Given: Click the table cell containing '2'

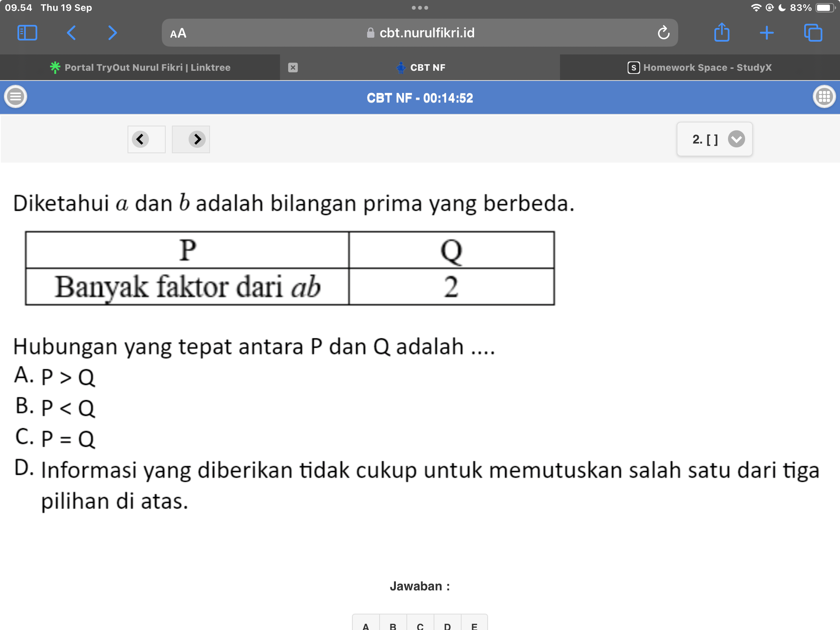Looking at the screenshot, I should (x=451, y=287).
